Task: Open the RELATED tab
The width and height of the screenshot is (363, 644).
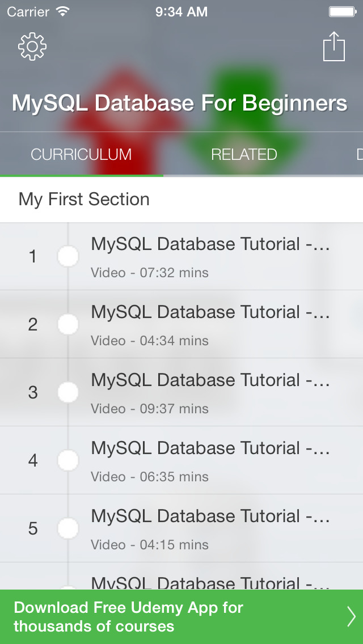Action: pos(244,154)
